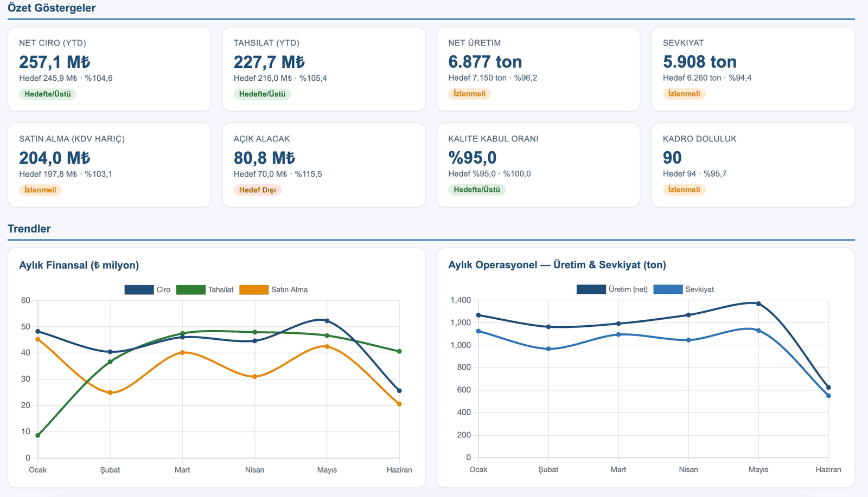The width and height of the screenshot is (868, 497).
Task: Click the SATIN ALMA (KDV HARIÇ) title
Action: pyautogui.click(x=72, y=139)
